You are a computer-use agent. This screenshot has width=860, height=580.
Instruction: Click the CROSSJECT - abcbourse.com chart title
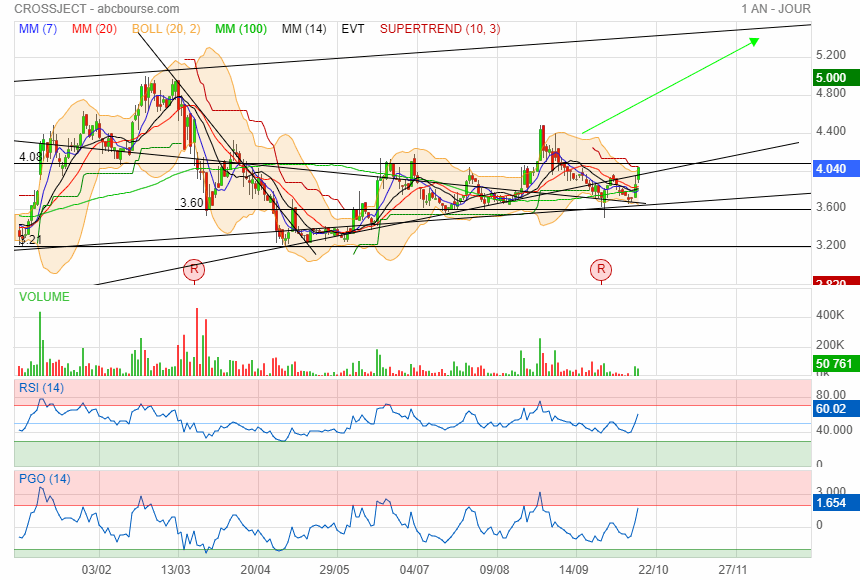[97, 9]
